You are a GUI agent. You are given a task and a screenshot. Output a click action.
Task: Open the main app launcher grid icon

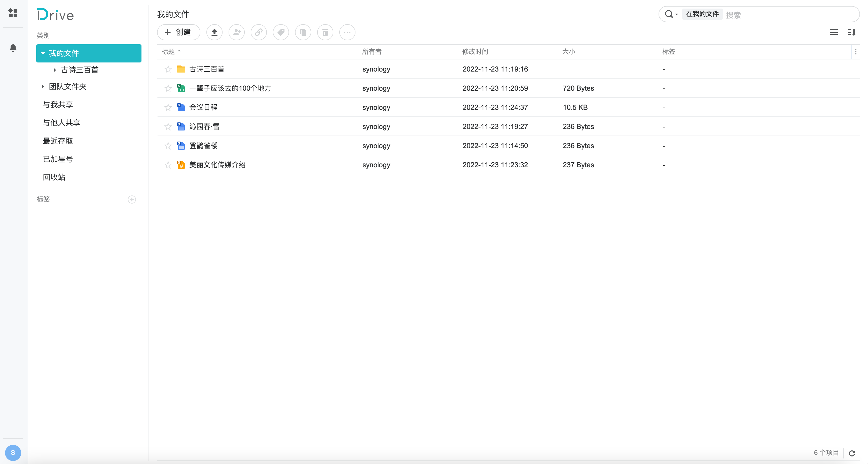(13, 13)
